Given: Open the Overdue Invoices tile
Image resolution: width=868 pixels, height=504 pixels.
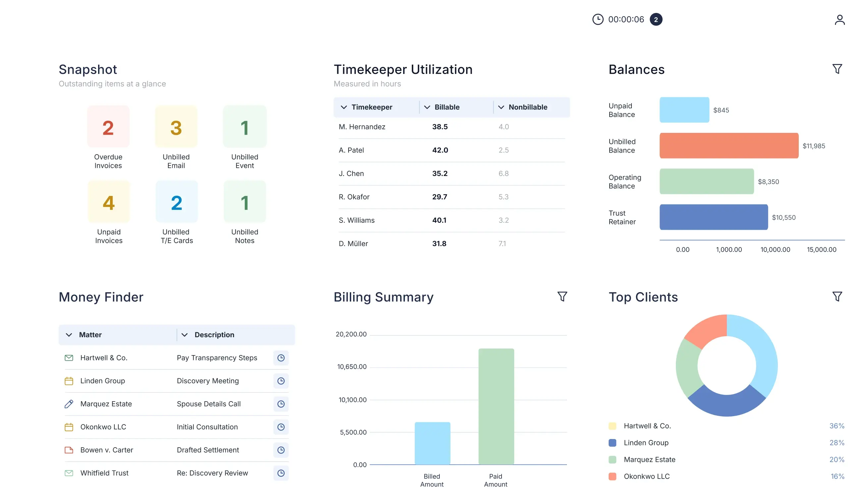Looking at the screenshot, I should 108,138.
